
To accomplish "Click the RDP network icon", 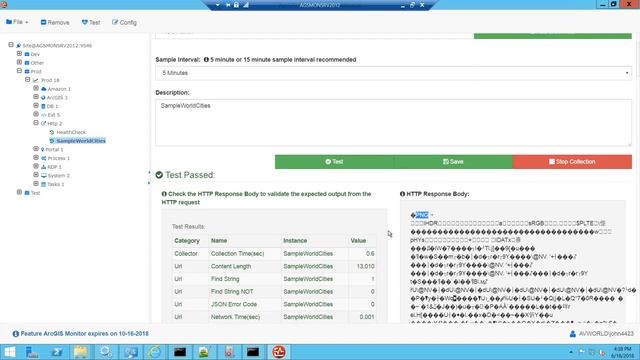I will point(44,167).
